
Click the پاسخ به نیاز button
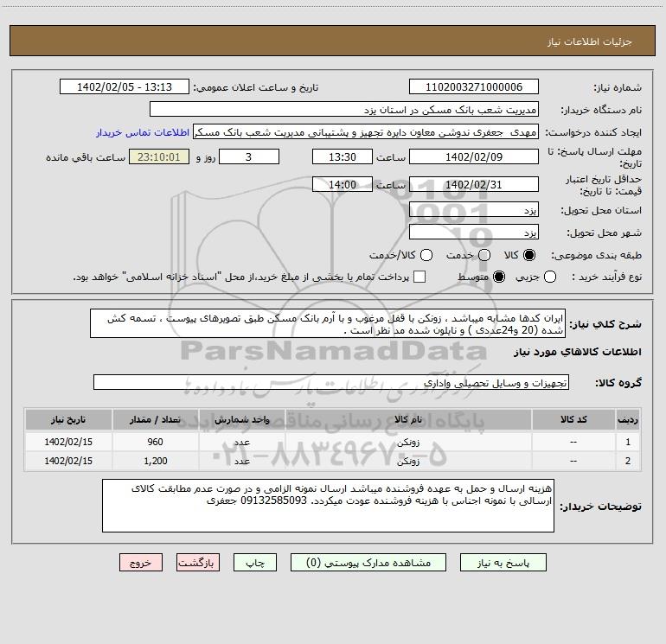click(x=503, y=563)
